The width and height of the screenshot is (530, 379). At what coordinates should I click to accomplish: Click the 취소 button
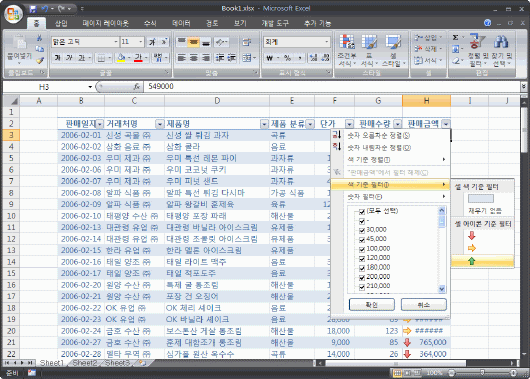point(424,305)
